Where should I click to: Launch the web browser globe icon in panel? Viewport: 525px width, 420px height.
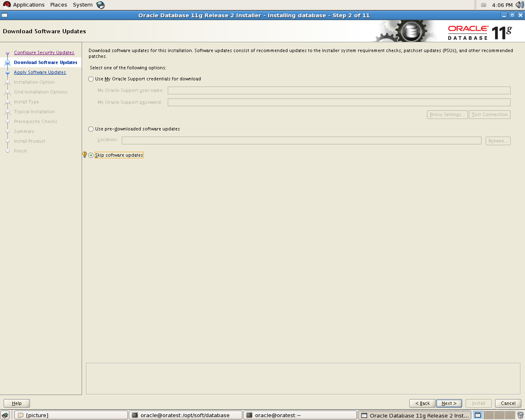pos(100,5)
